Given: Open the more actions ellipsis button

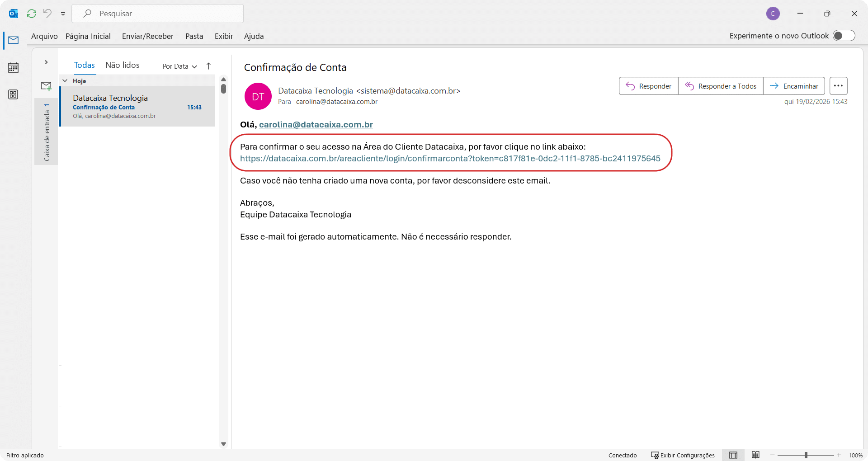Looking at the screenshot, I should (838, 86).
